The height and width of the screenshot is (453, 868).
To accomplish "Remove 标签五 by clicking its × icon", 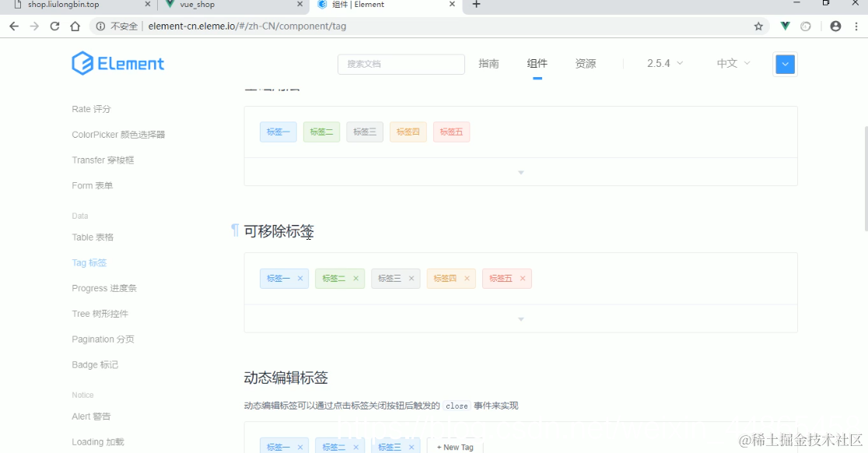I will 523,278.
